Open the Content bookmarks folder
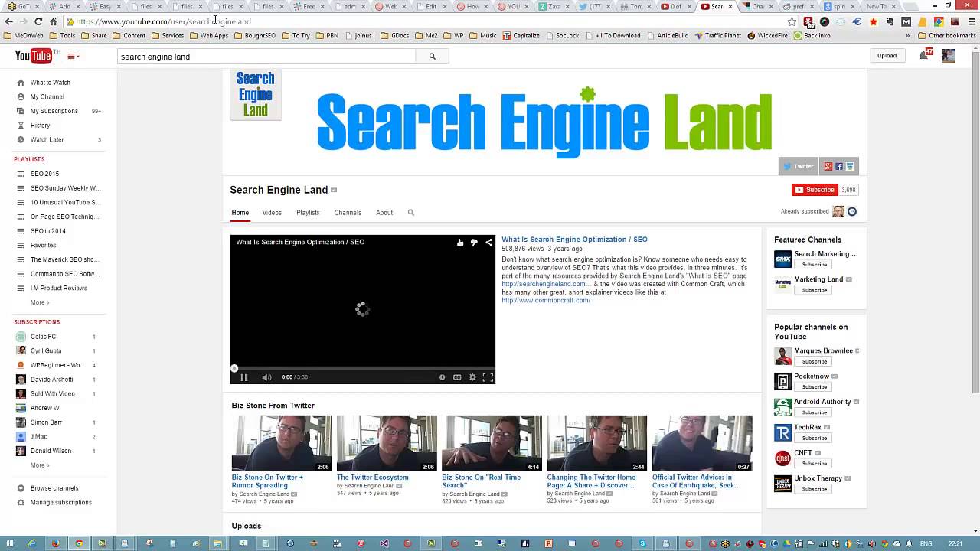Image resolution: width=980 pixels, height=551 pixels. click(129, 35)
